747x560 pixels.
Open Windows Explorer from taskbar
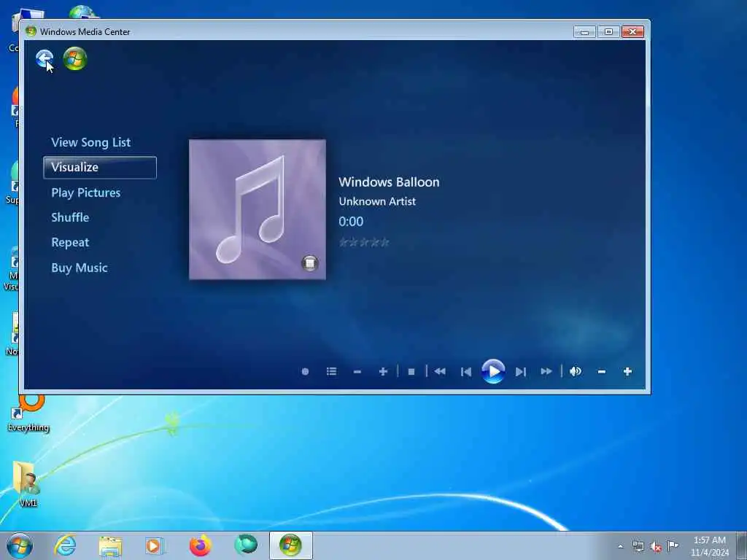111,545
